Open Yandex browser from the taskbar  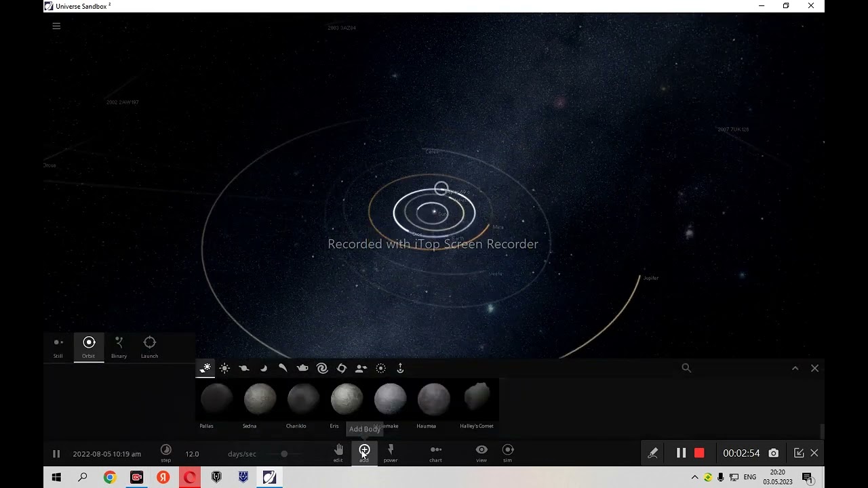coord(163,477)
